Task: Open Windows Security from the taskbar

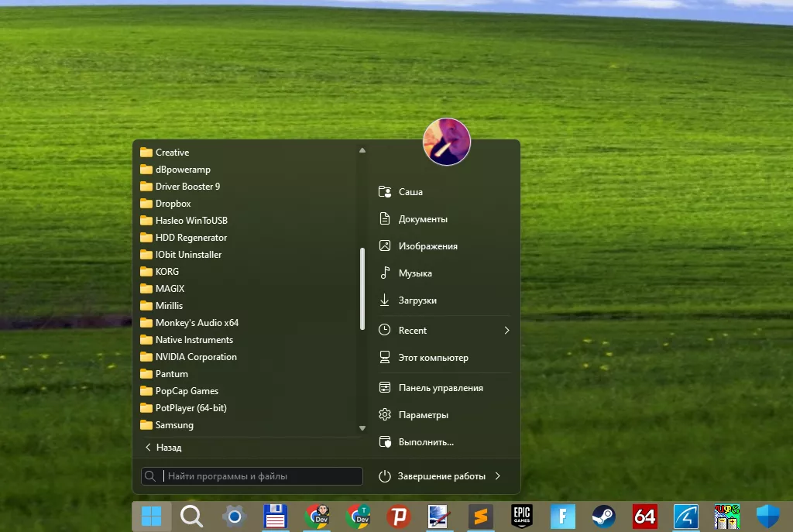Action: click(767, 516)
